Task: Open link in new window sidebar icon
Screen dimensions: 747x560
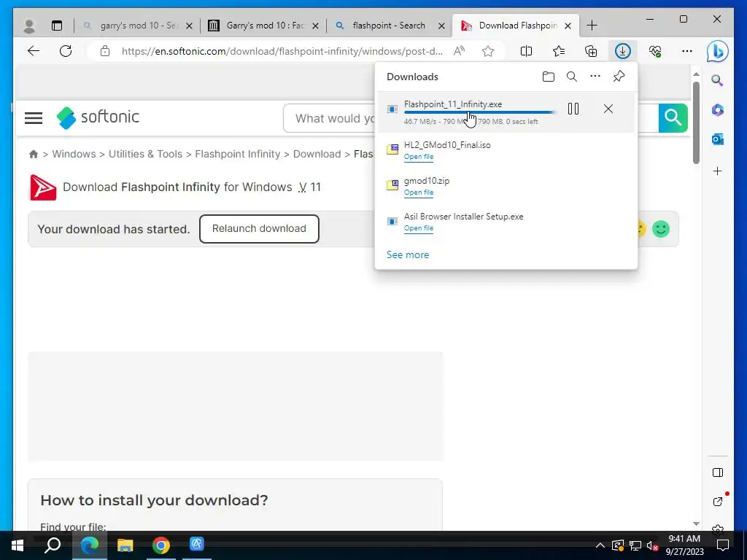Action: click(718, 502)
